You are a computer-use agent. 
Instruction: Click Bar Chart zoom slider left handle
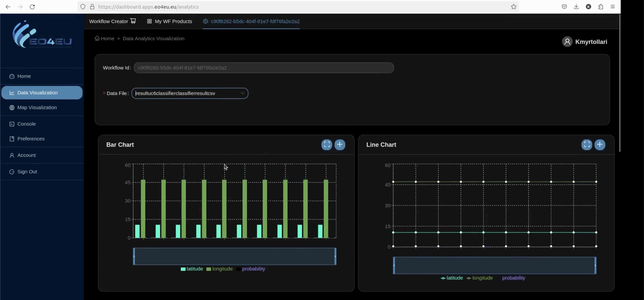pos(134,256)
